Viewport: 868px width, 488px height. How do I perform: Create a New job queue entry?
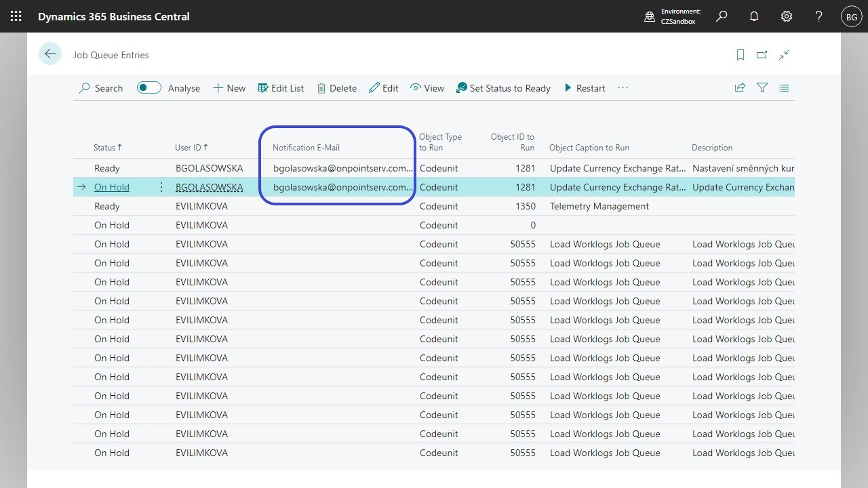(x=229, y=88)
